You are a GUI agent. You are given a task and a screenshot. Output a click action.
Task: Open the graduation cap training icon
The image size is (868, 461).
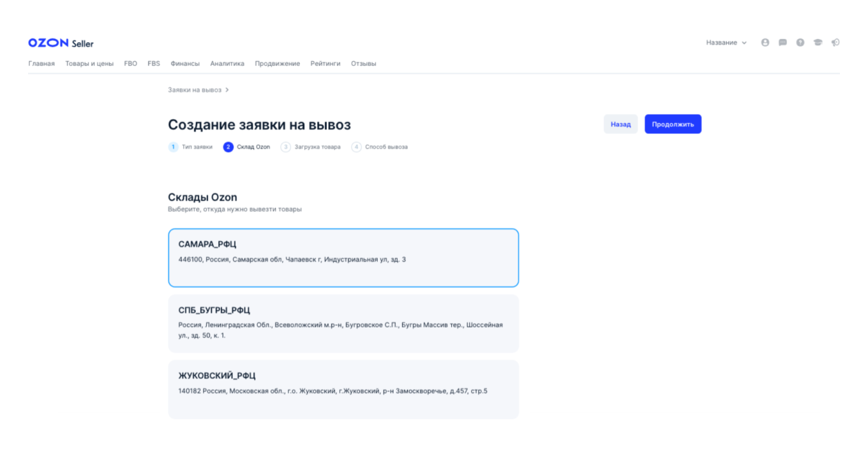[818, 43]
